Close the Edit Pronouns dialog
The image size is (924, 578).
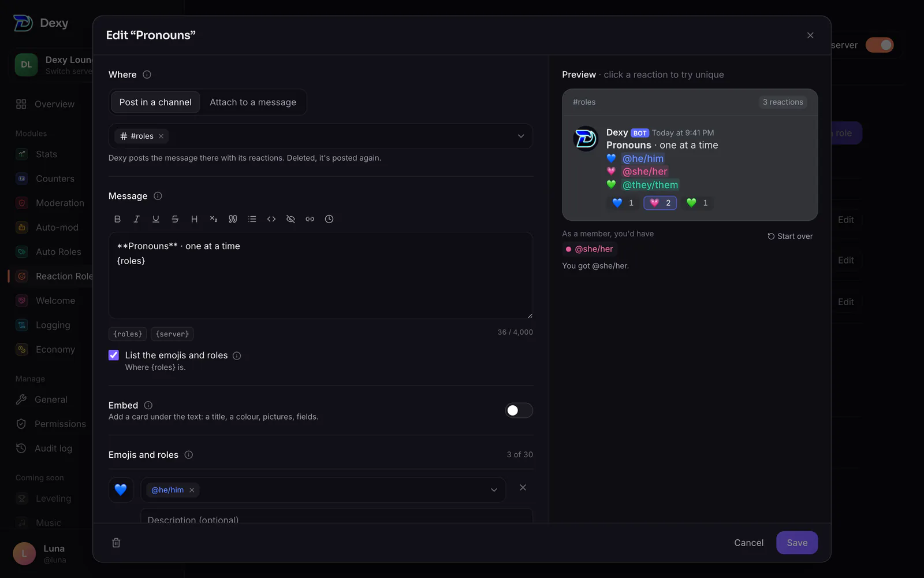810,35
